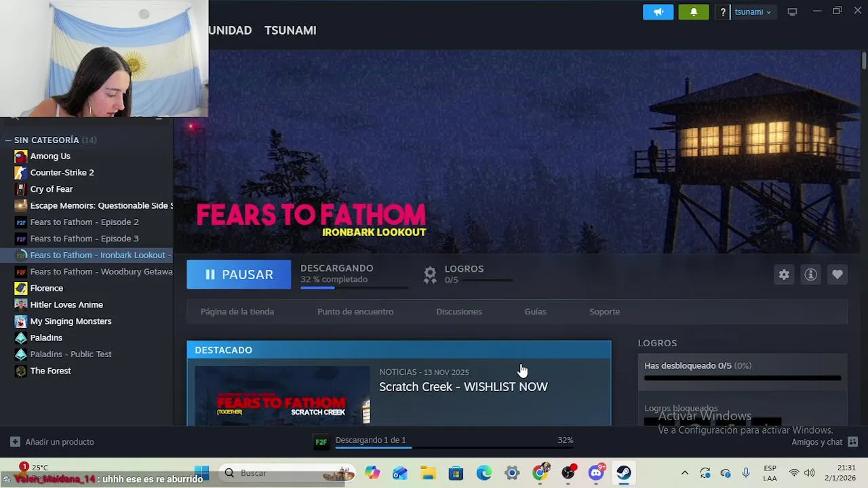This screenshot has width=868, height=488.
Task: Click the My Singing Monsters game icon
Action: coord(21,321)
